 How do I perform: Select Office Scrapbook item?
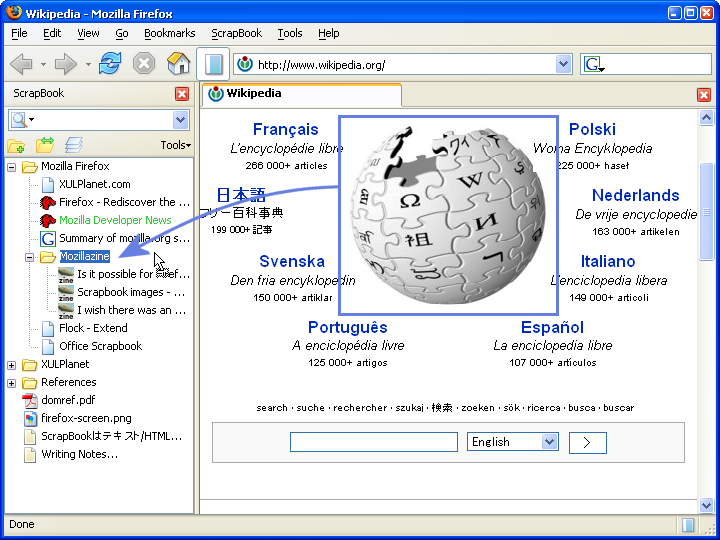101,346
